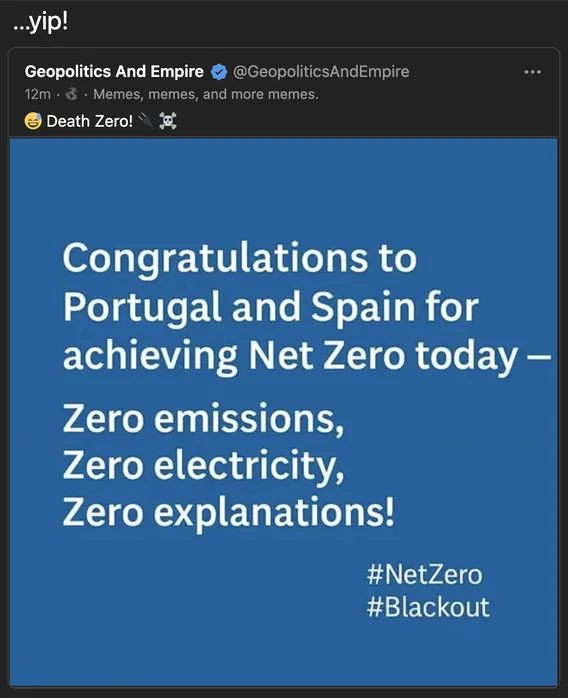Click the #Blackout hashtag in the image
The image size is (568, 698).
point(428,606)
